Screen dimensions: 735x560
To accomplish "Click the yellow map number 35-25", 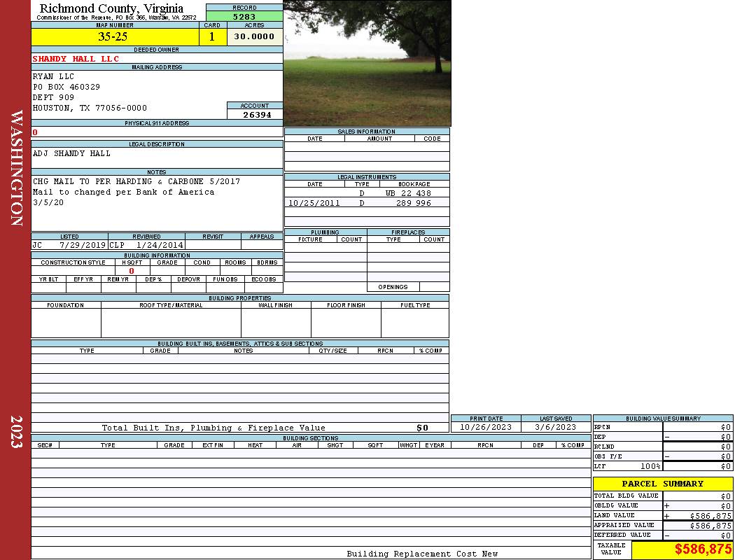I will click(x=113, y=37).
